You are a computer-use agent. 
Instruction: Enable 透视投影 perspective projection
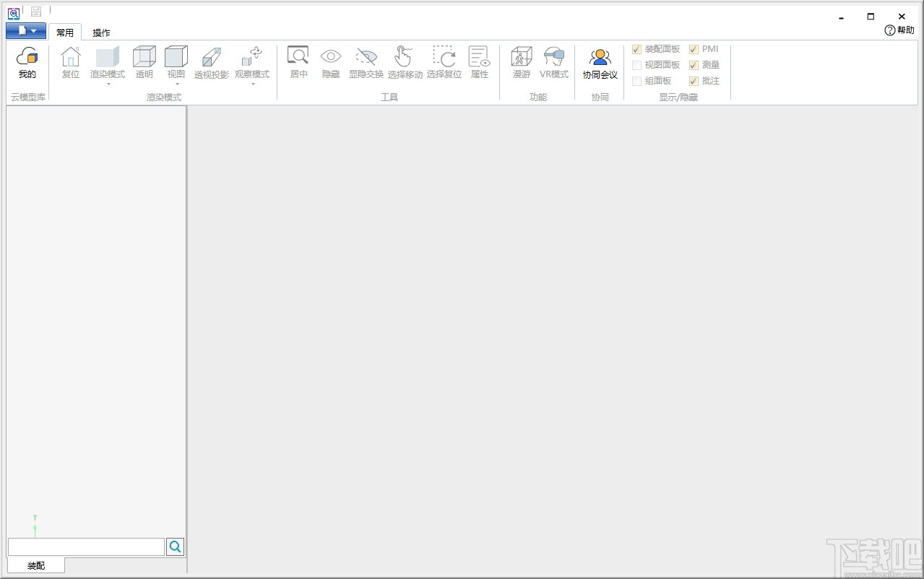[212, 63]
